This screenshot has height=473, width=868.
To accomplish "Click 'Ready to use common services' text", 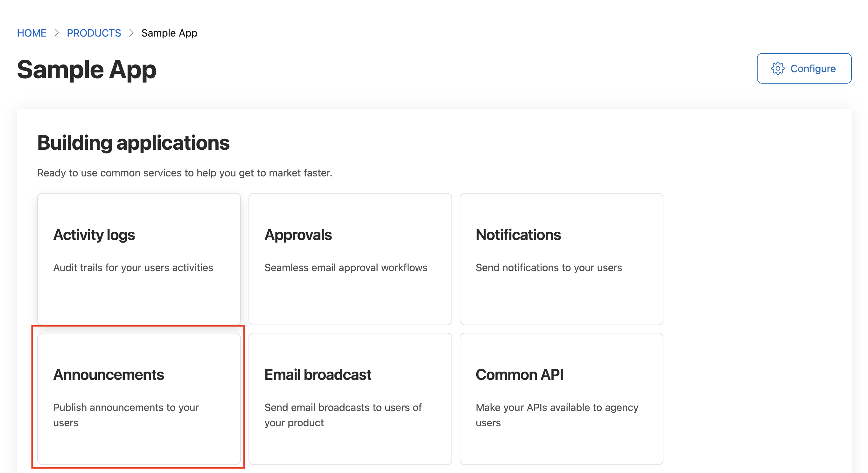I will tap(185, 173).
